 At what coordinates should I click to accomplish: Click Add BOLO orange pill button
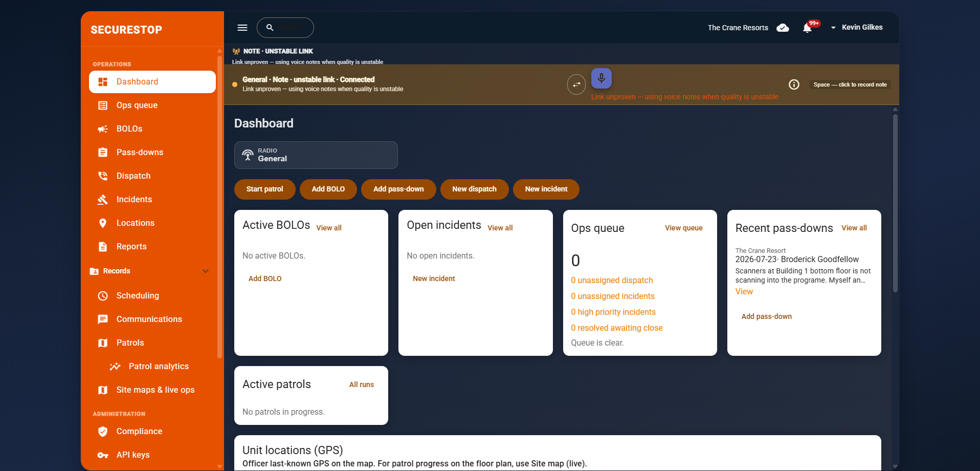328,189
